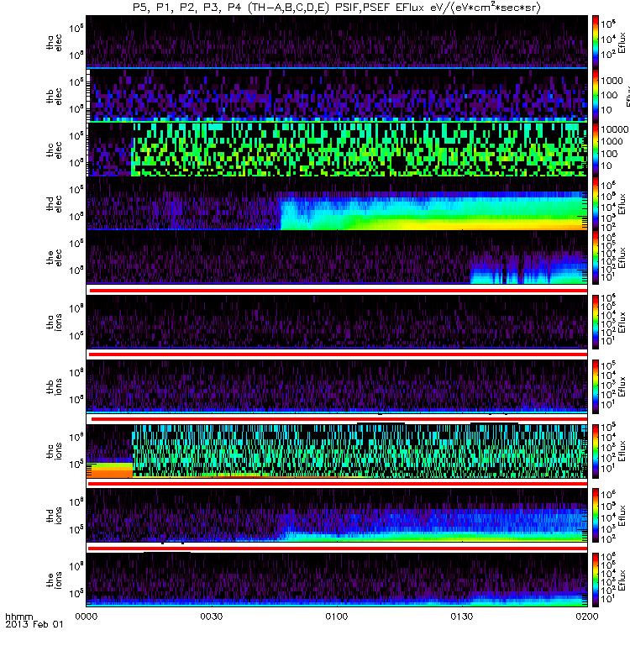Click the thd ions spectrogram panel
630x672 pixels.
337,516
